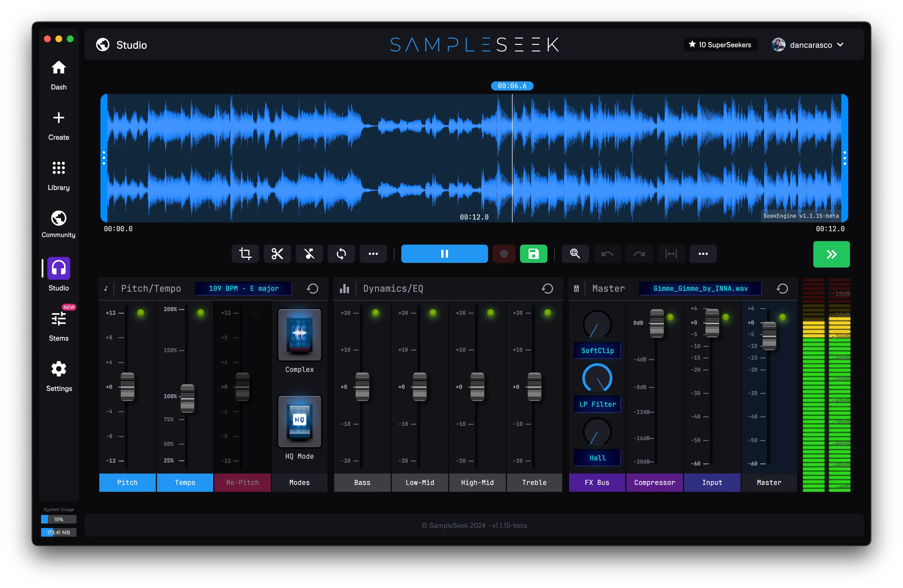Click the Low-Mid channel label
The image size is (903, 588).
420,483
